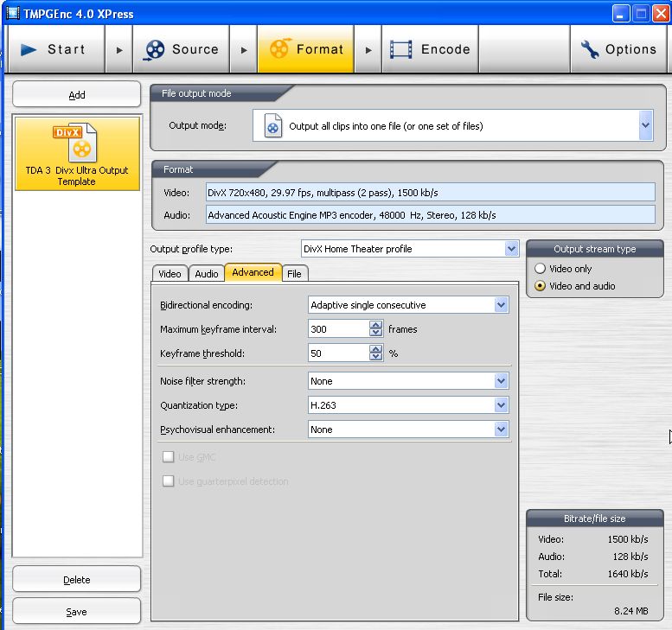Open the Options wrench button
The width and height of the screenshot is (672, 630).
pos(618,49)
